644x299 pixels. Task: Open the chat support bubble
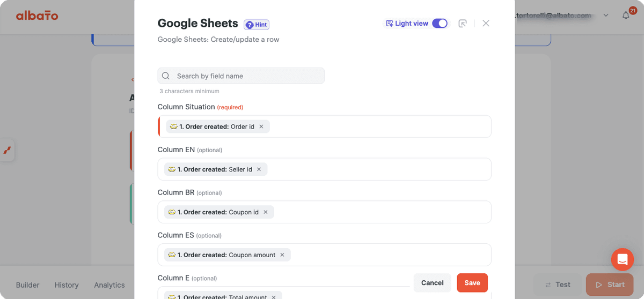point(623,260)
